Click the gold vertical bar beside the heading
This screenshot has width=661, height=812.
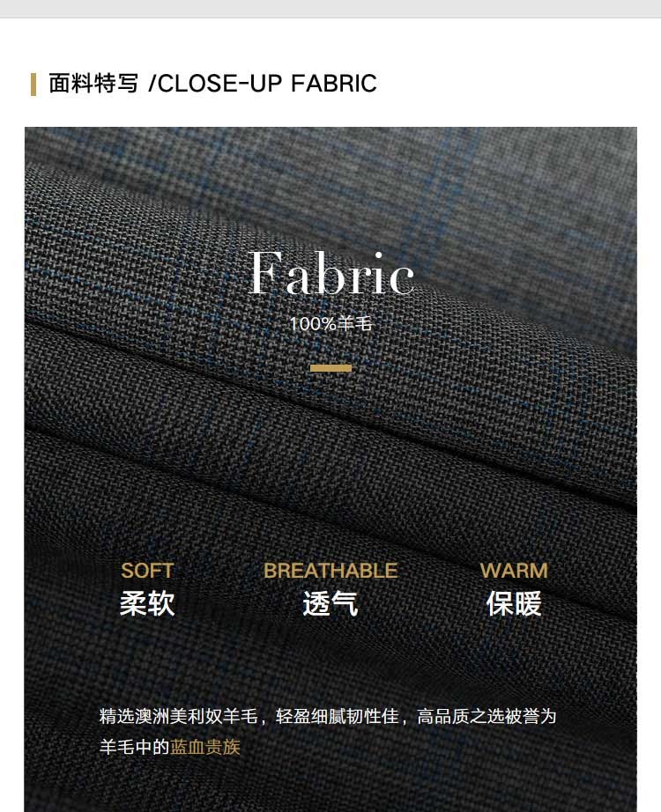point(33,84)
